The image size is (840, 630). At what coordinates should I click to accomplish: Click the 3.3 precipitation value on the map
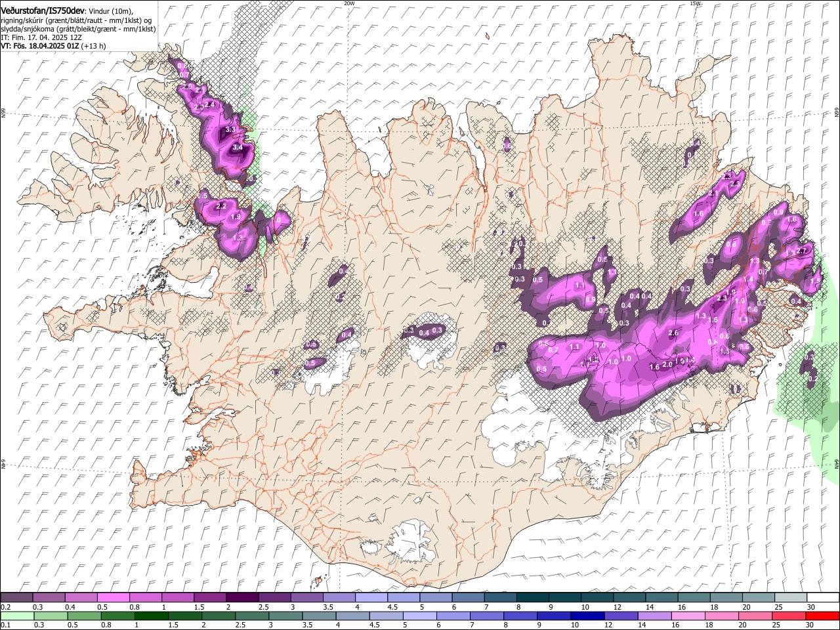pyautogui.click(x=230, y=130)
